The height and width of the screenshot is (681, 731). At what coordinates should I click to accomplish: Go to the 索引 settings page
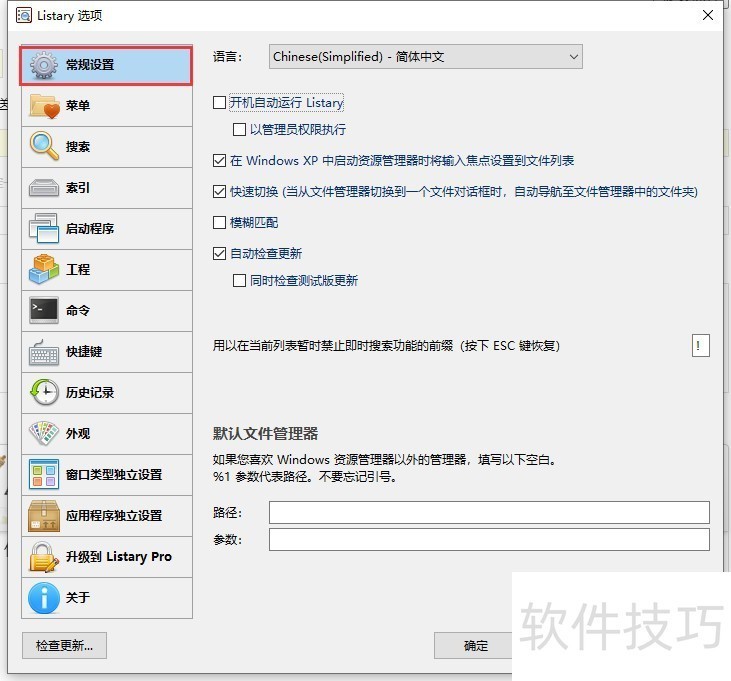coord(107,188)
